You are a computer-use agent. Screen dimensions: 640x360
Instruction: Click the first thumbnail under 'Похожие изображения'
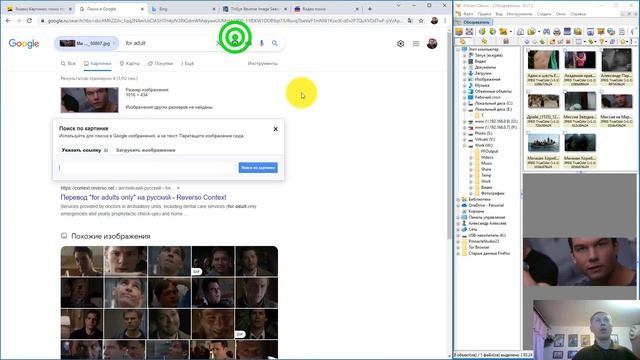click(82, 261)
